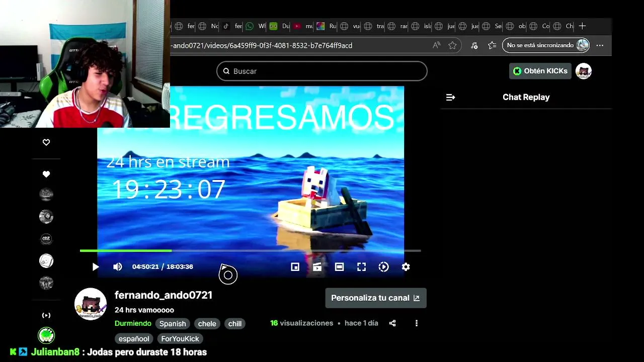
Task: Select the Spanish tag
Action: point(173,324)
